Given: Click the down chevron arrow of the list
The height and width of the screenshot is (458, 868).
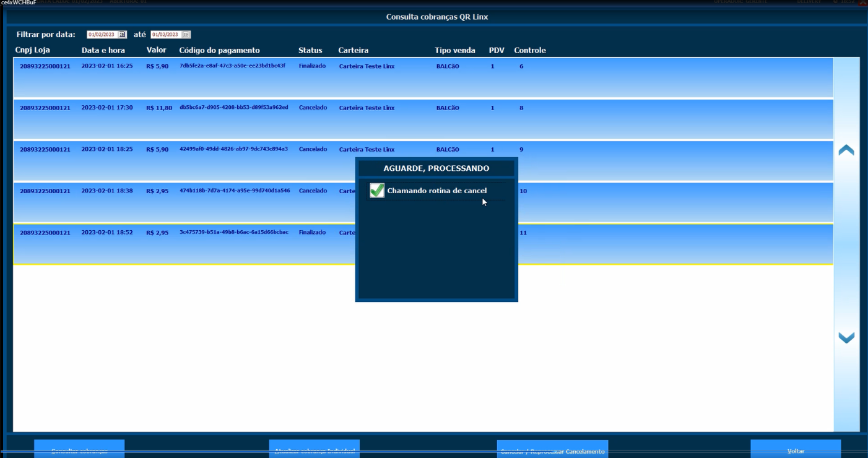Looking at the screenshot, I should point(846,337).
